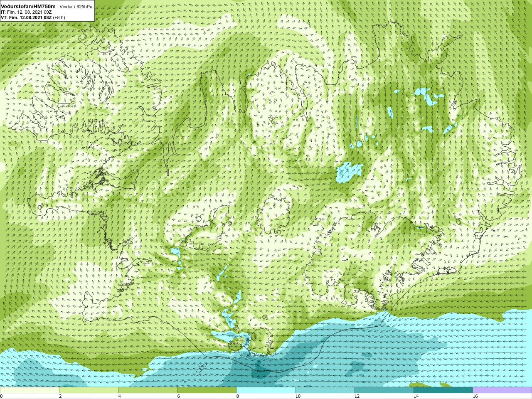Click the Veðurstofan/HM750m title text

pyautogui.click(x=29, y=7)
